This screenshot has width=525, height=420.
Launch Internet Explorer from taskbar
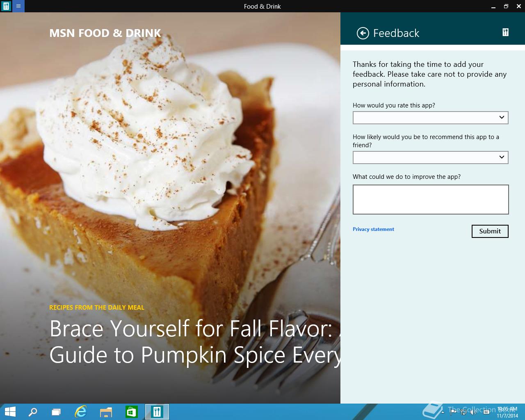point(81,412)
